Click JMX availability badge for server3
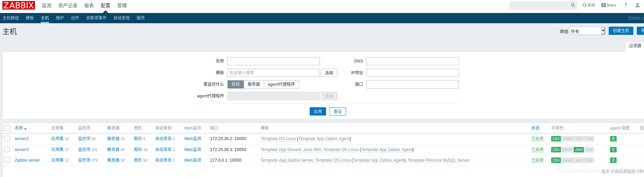Screen dimensions: 644x177 pos(579,150)
